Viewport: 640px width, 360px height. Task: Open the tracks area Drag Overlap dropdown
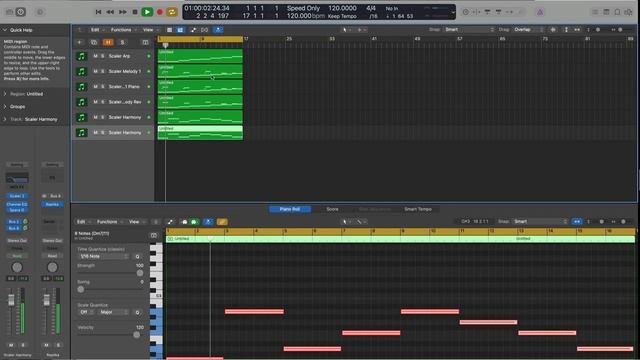529,30
